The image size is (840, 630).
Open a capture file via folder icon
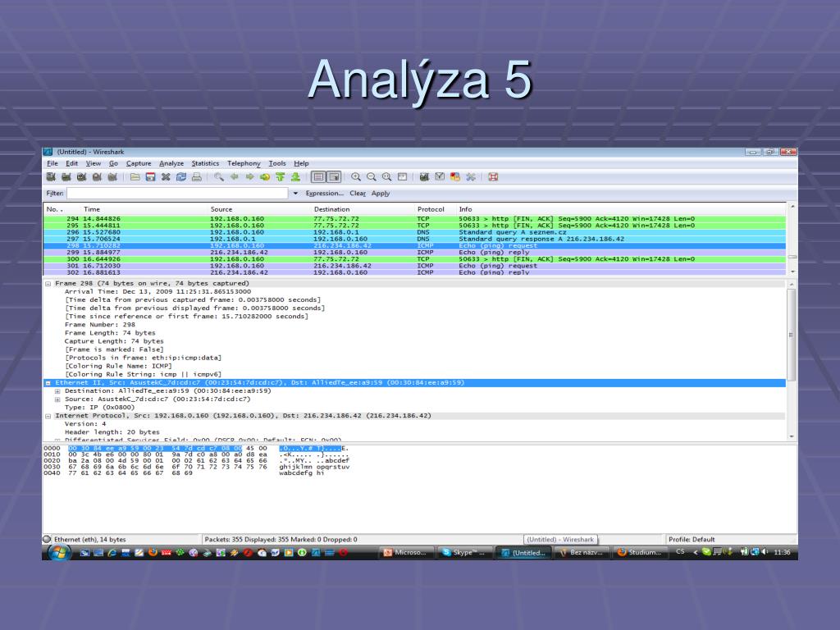(x=135, y=177)
